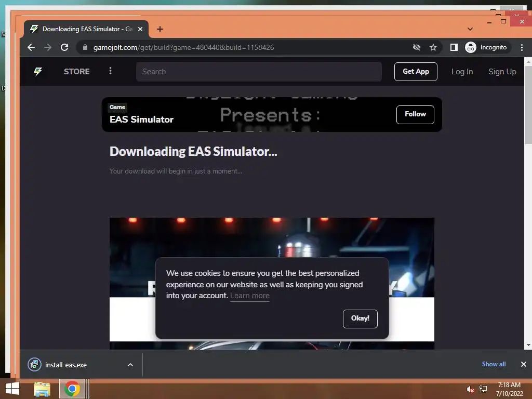Bookmark this page with the star
Viewport: 532px width, 399px height.
pyautogui.click(x=433, y=47)
